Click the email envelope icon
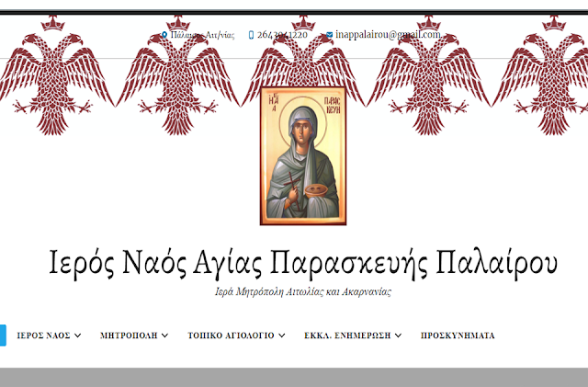The height and width of the screenshot is (387, 588). point(329,35)
